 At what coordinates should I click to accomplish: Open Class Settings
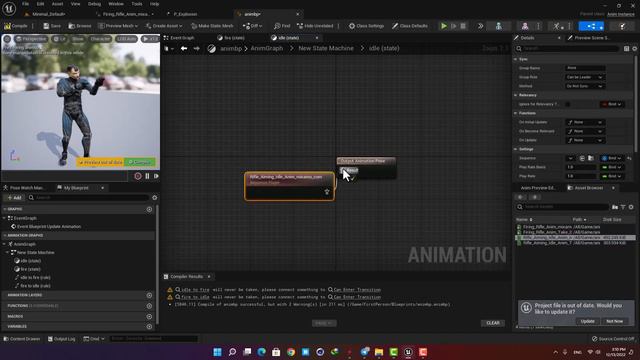pyautogui.click(x=366, y=26)
